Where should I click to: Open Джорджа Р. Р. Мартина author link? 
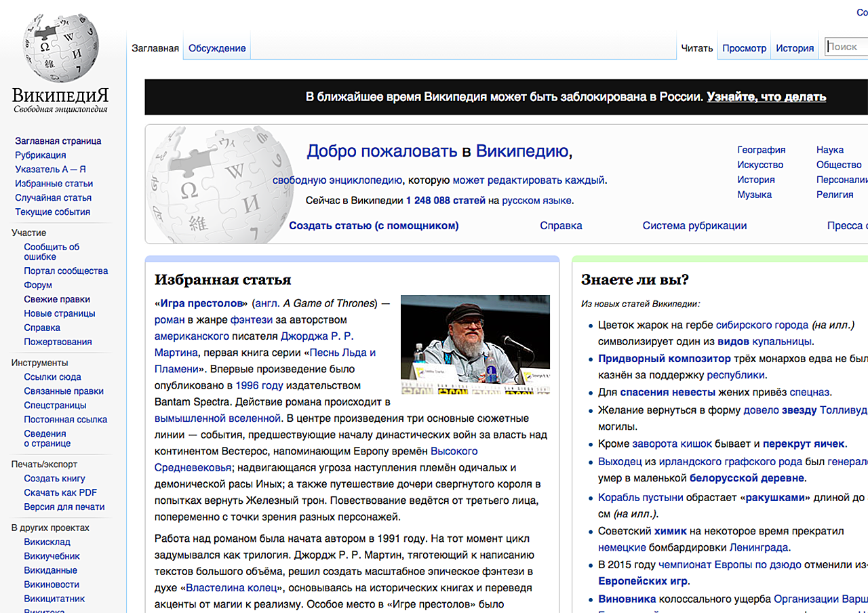pyautogui.click(x=254, y=344)
